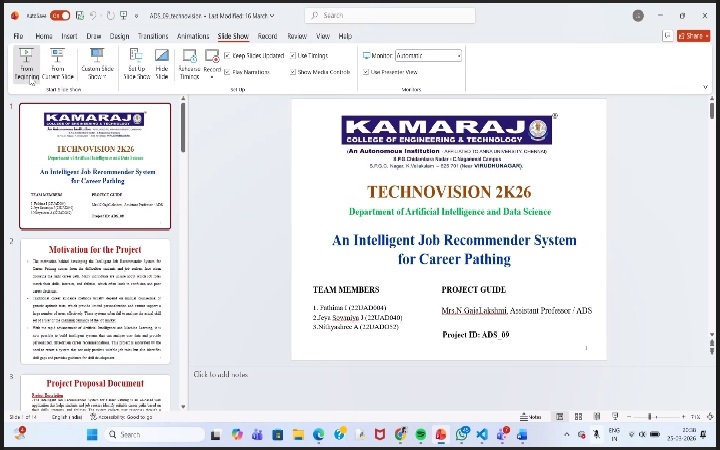Switch to the Transitions tab
The image size is (720, 450).
(153, 36)
